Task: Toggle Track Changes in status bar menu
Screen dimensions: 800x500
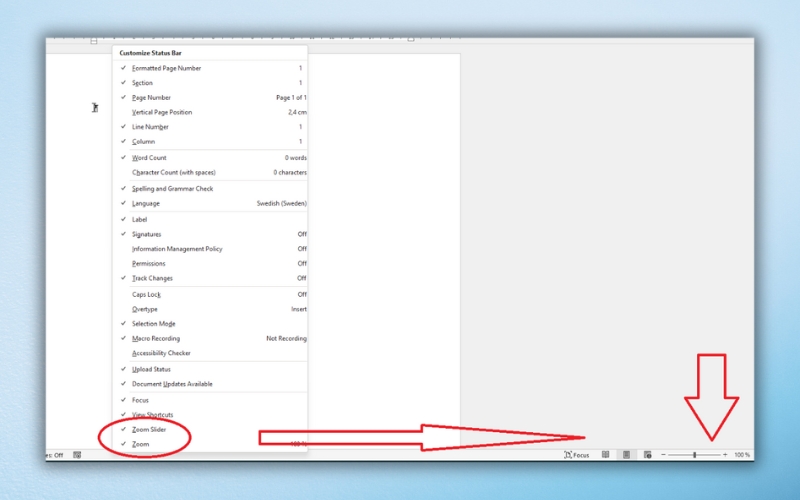Action: tap(152, 278)
